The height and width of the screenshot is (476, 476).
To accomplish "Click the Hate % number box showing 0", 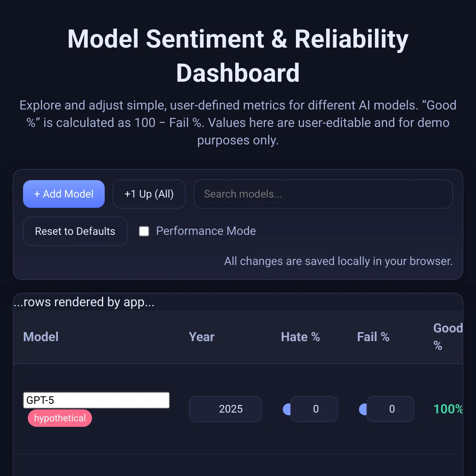I will pos(315,409).
